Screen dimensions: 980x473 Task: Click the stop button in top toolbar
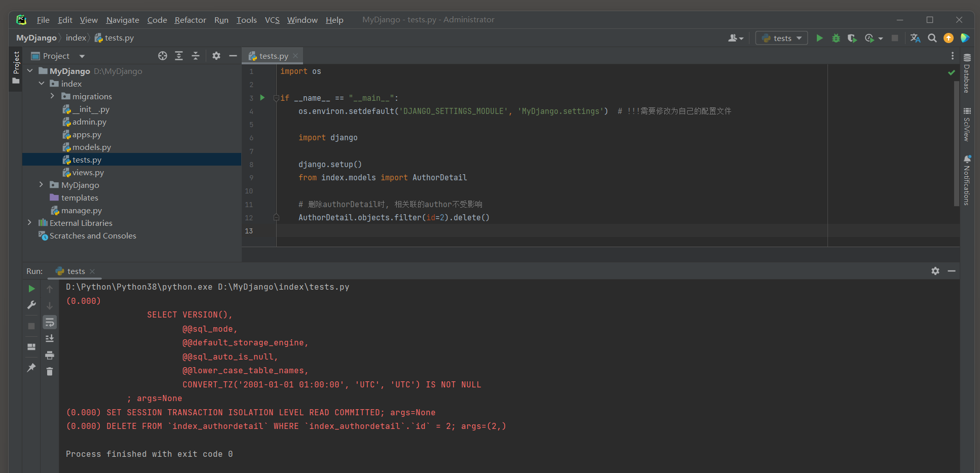click(x=895, y=38)
